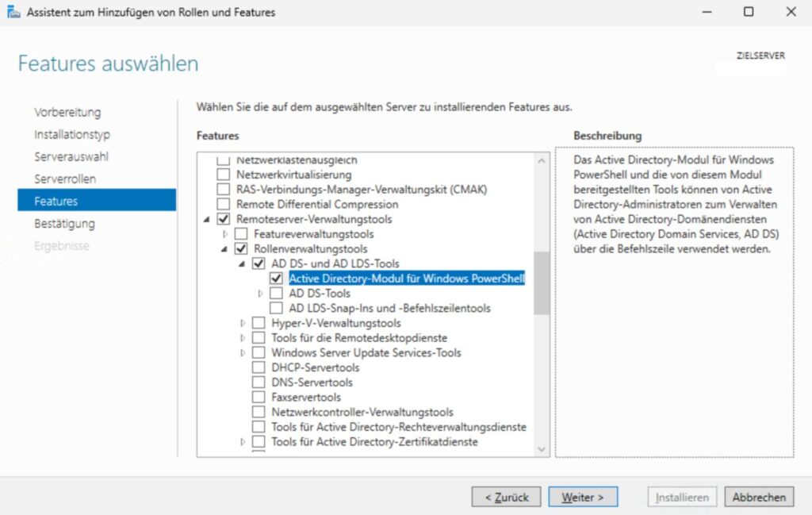Check the Netzwerkvirtualisierung checkbox

pyautogui.click(x=223, y=175)
